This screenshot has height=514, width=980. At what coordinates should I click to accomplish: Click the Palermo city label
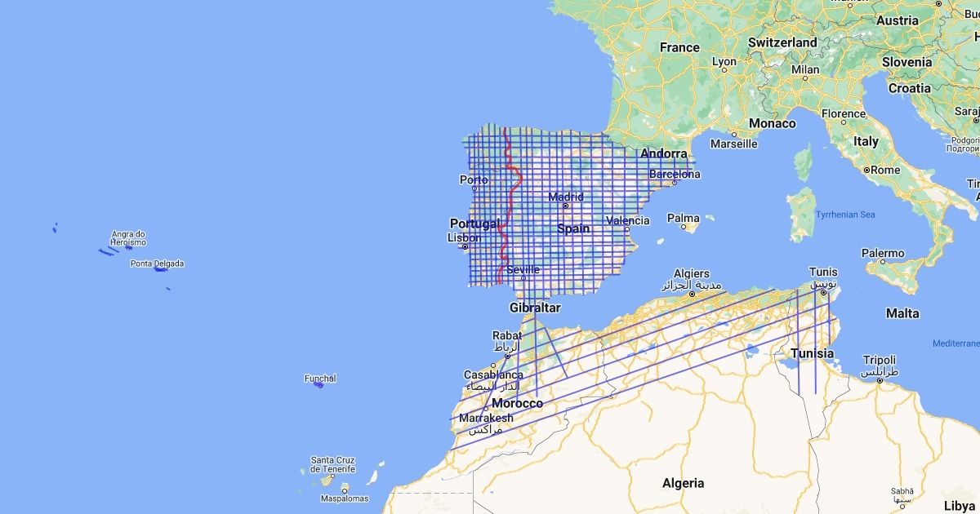click(x=883, y=254)
